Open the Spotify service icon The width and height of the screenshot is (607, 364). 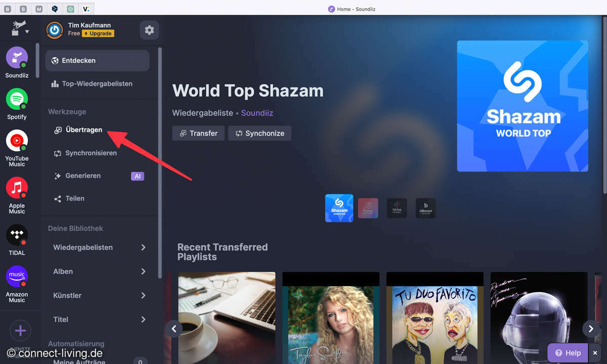(x=17, y=99)
